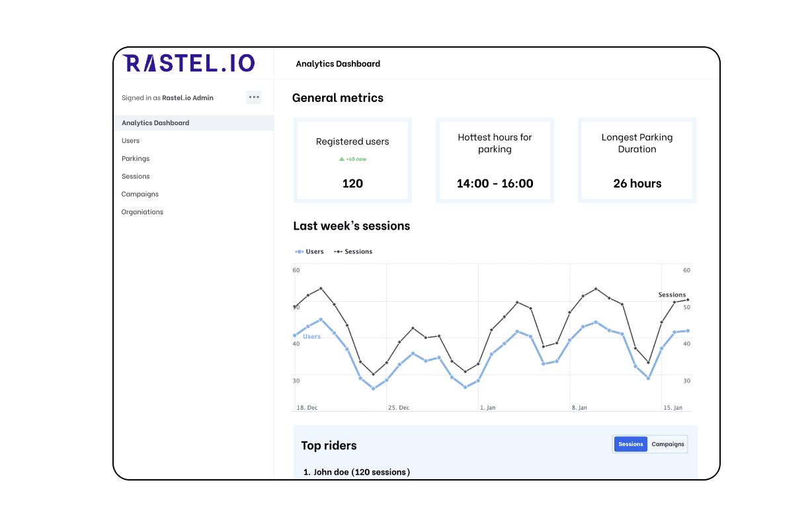Viewport: 812px width, 507px height.
Task: Select the Longest Parking Duration card
Action: 637,161
